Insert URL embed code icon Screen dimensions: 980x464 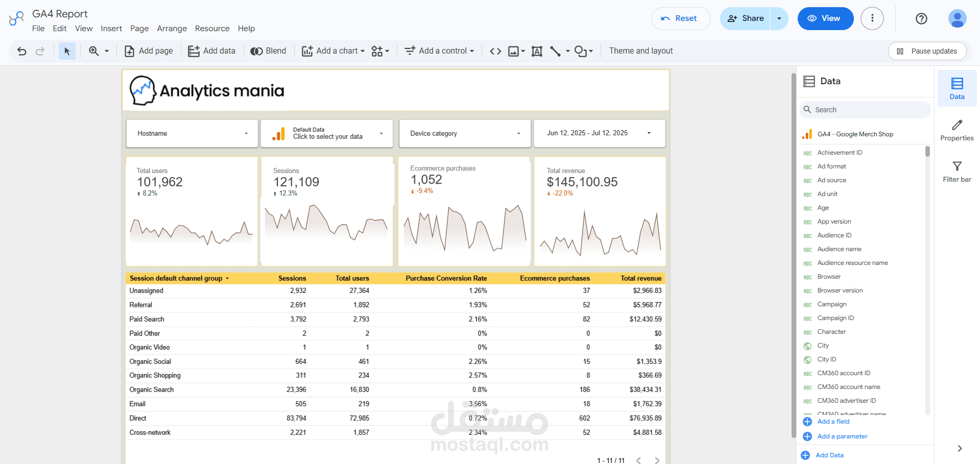pyautogui.click(x=495, y=51)
